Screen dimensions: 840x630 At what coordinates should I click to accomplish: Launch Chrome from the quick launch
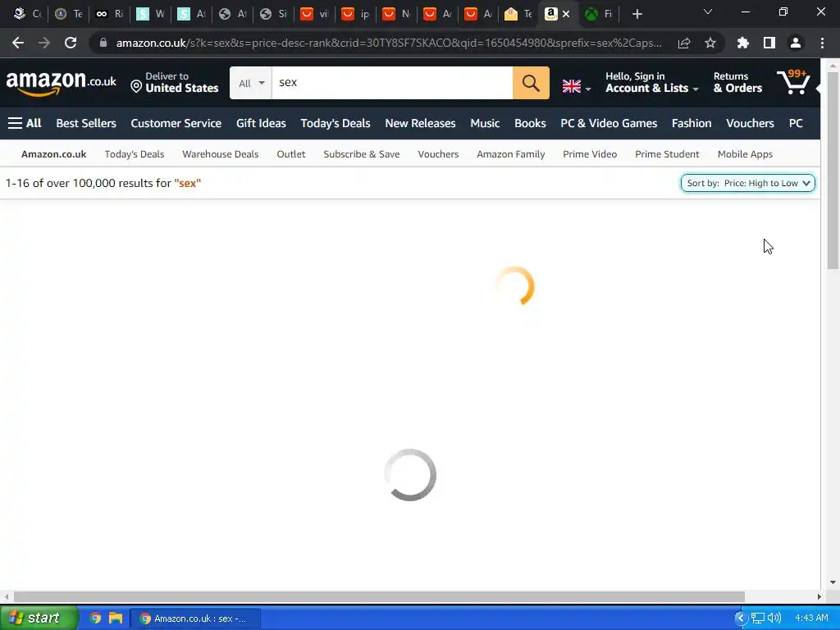tap(95, 619)
